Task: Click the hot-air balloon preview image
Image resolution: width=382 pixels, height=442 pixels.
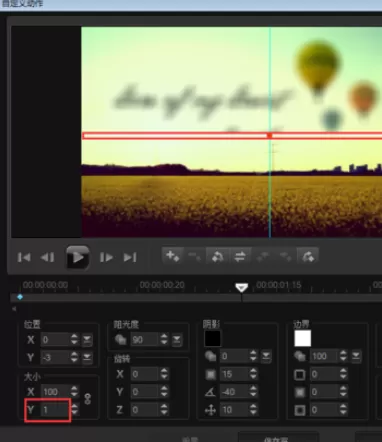Action: (x=232, y=132)
